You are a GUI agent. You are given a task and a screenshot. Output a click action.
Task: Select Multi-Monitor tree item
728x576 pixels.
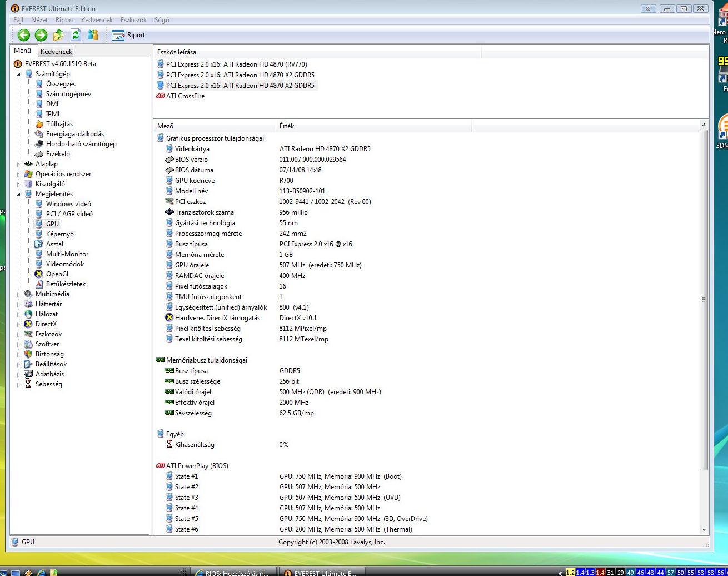pos(67,254)
